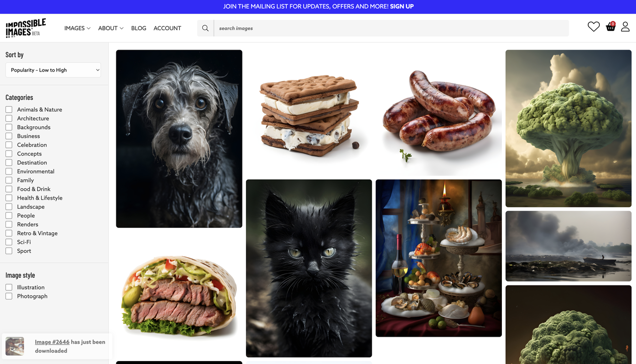The height and width of the screenshot is (364, 636).
Task: Open the Image #2646 link
Action: pyautogui.click(x=52, y=342)
